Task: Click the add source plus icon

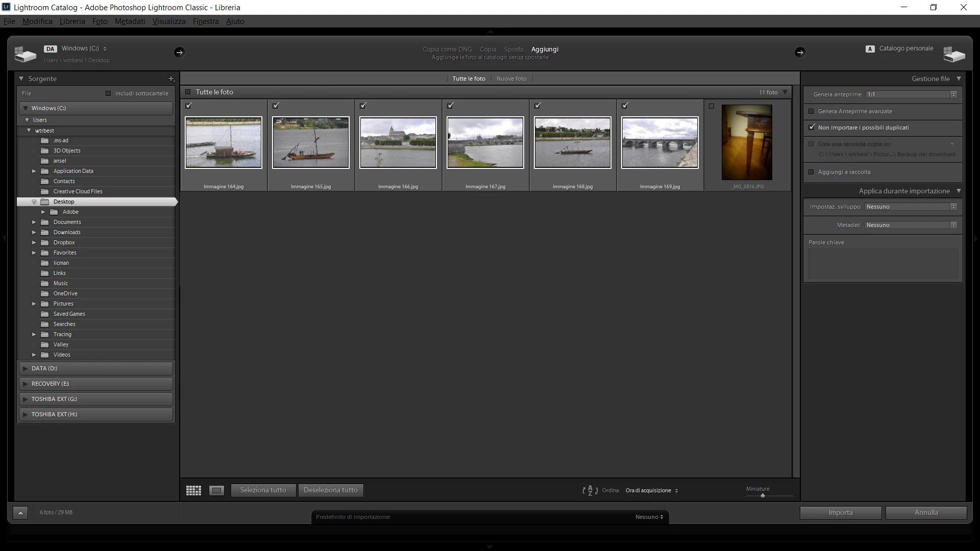Action: [171, 79]
